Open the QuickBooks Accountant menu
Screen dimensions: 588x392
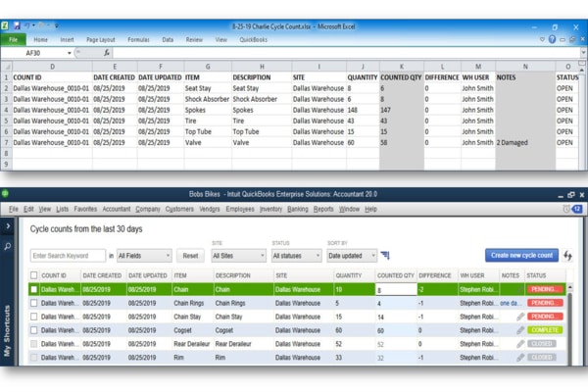pyautogui.click(x=117, y=209)
